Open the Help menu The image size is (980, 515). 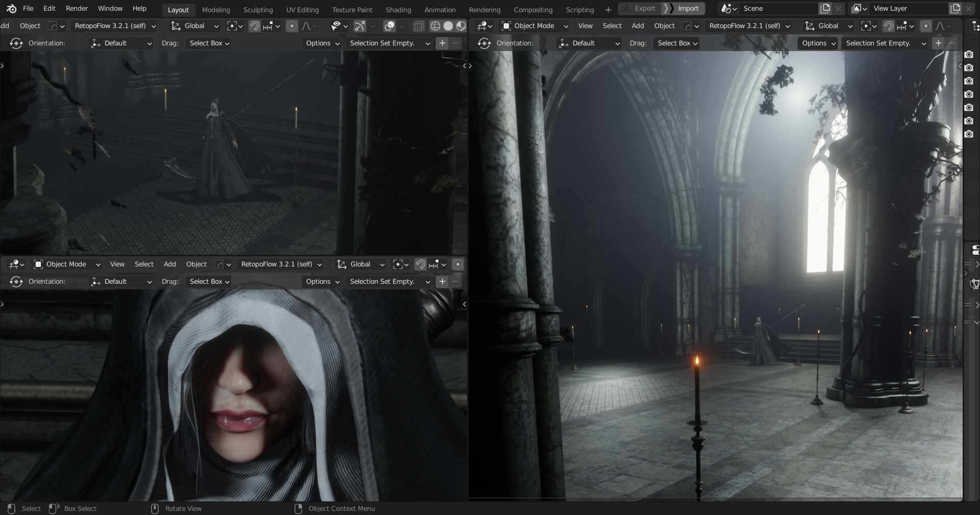(139, 9)
